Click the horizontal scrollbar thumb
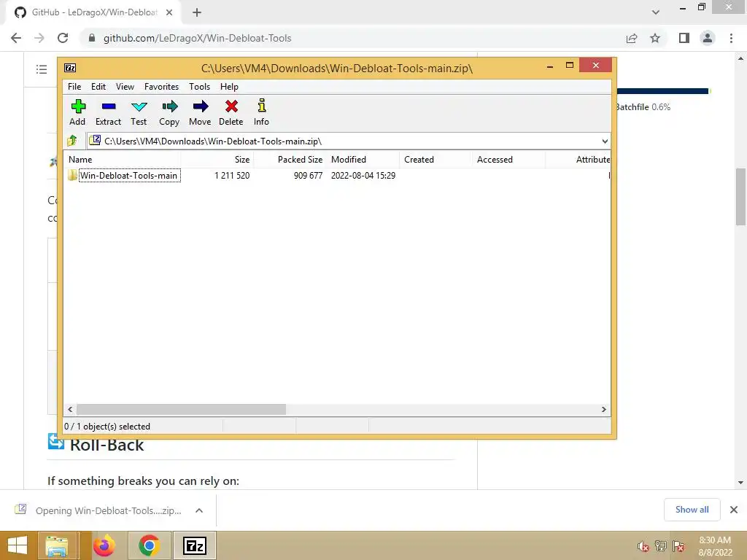 pos(181,410)
